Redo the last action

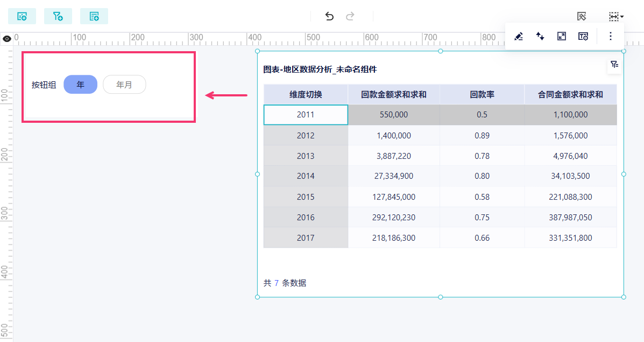350,17
